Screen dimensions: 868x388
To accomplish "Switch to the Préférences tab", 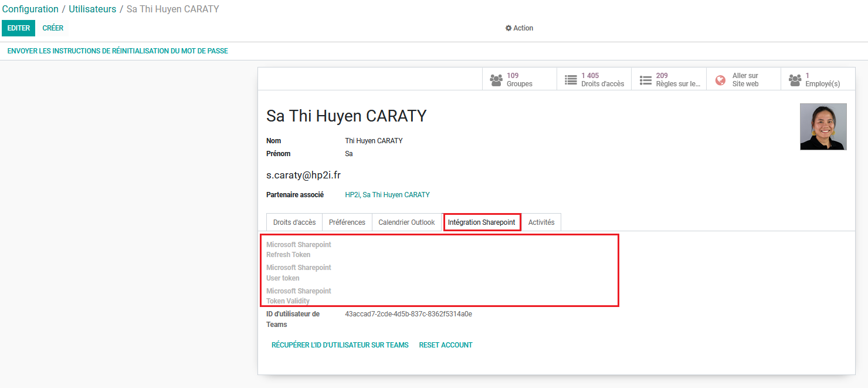I will [x=347, y=222].
